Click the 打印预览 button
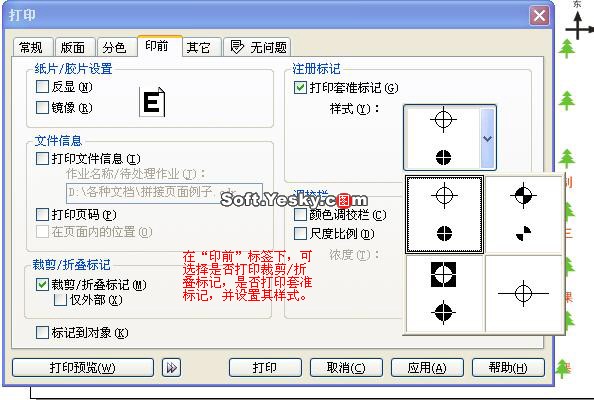Screen dimensions: 594x400 tap(83, 367)
